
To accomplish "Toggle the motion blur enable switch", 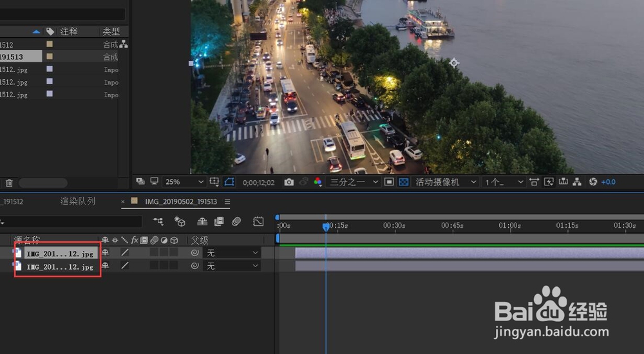I will click(x=236, y=221).
